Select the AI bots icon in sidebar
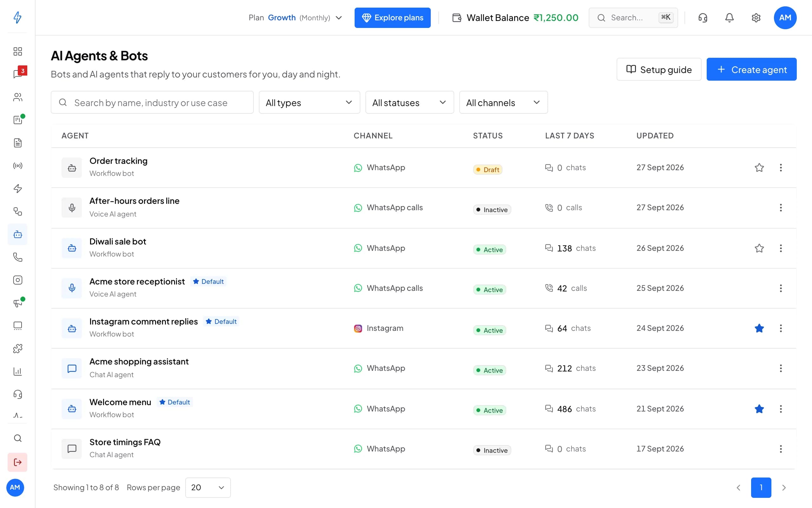The image size is (812, 508). click(x=17, y=234)
